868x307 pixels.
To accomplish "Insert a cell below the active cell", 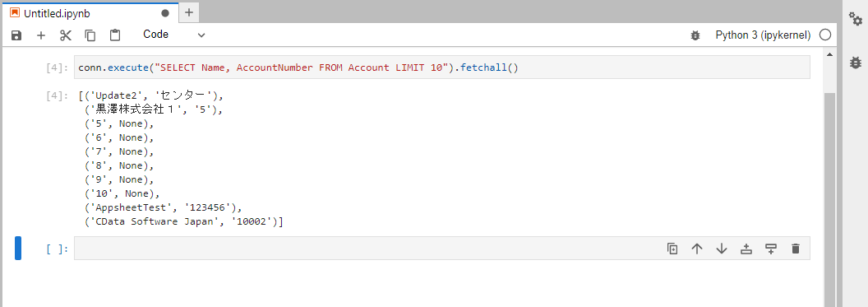I will (x=770, y=249).
